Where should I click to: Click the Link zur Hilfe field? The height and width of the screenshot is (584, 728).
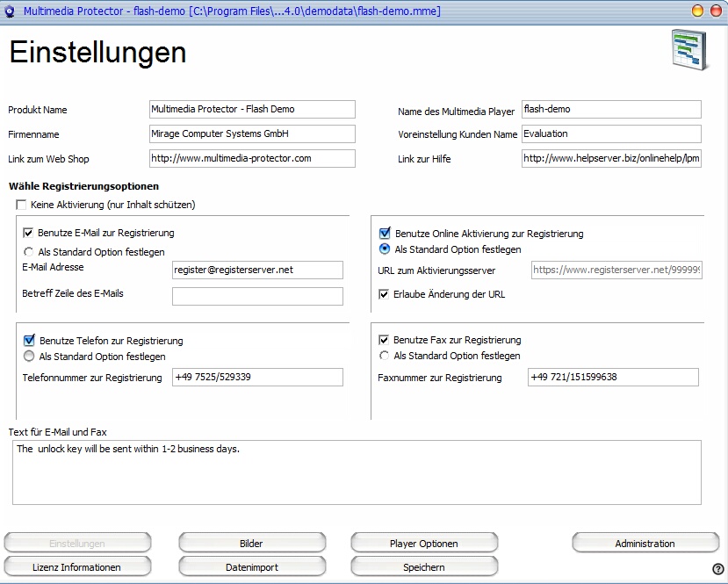click(611, 158)
